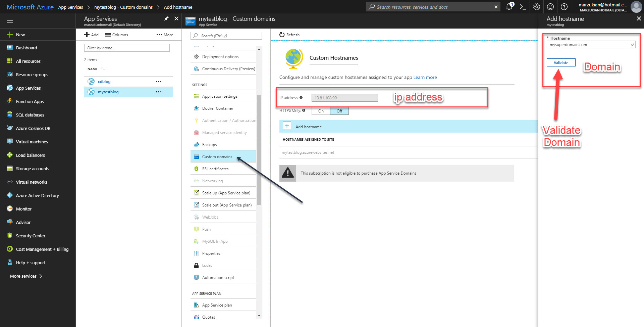The height and width of the screenshot is (327, 644).
Task: Select SSL certificates setting
Action: 215,169
